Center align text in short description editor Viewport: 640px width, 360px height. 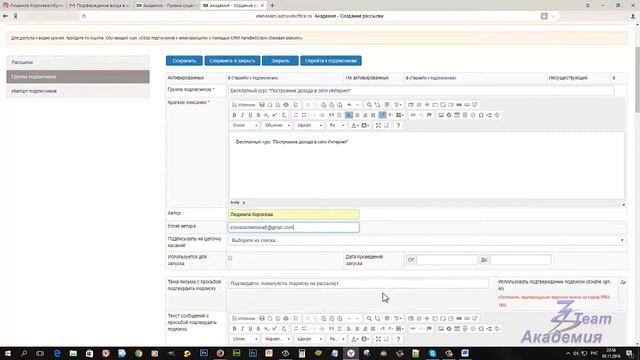[x=357, y=115]
